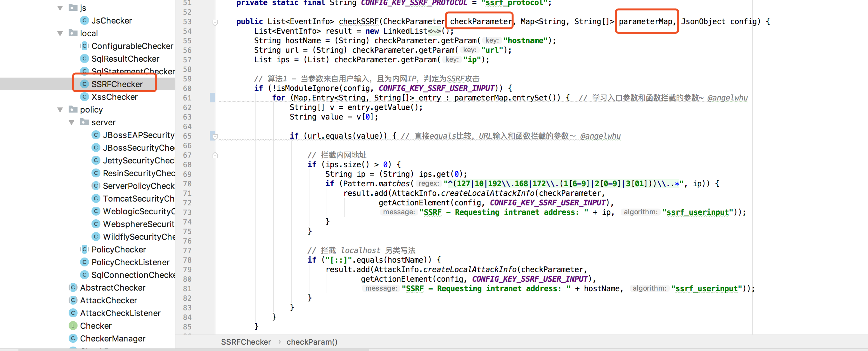The height and width of the screenshot is (351, 868).
Task: Fold checkSSRF method at line 53
Action: click(x=215, y=22)
